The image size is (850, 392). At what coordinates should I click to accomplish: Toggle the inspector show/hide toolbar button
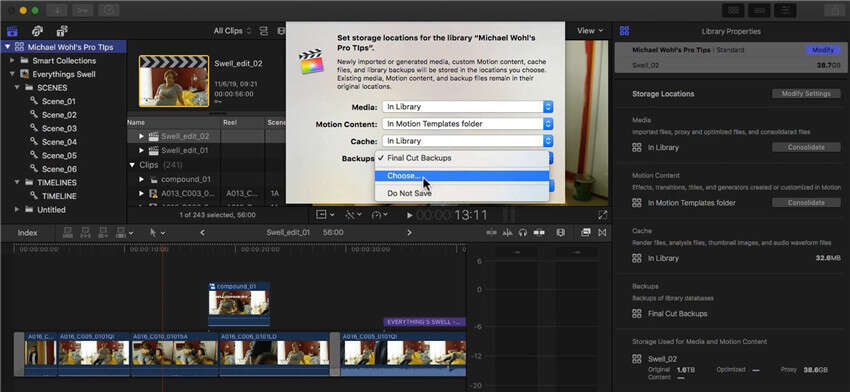point(785,10)
